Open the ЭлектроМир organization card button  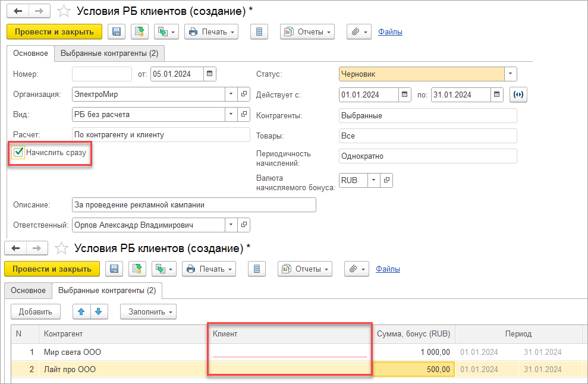tap(244, 94)
